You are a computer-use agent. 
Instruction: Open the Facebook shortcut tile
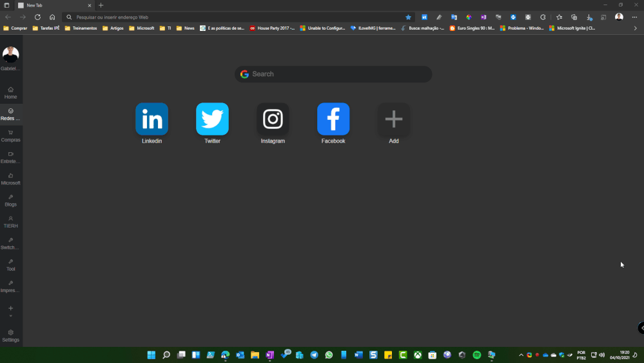[x=333, y=119]
